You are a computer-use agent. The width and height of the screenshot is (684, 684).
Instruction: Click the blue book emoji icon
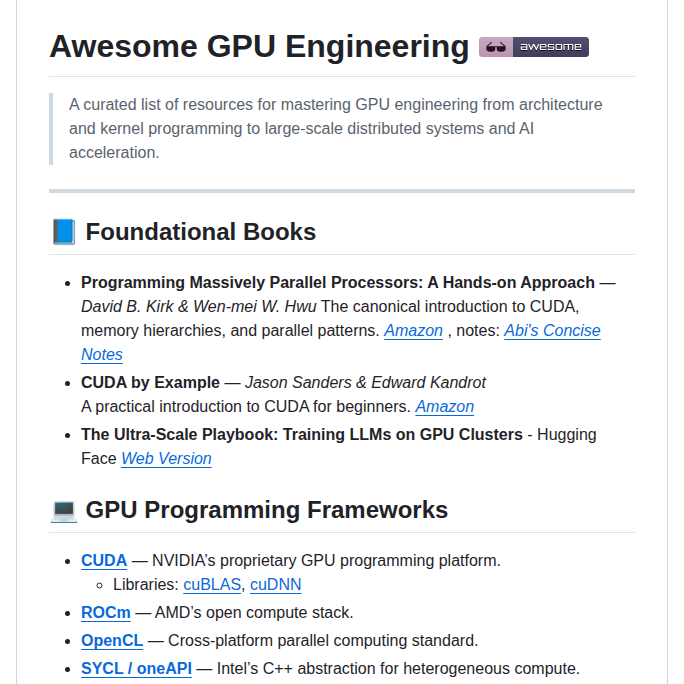(64, 232)
